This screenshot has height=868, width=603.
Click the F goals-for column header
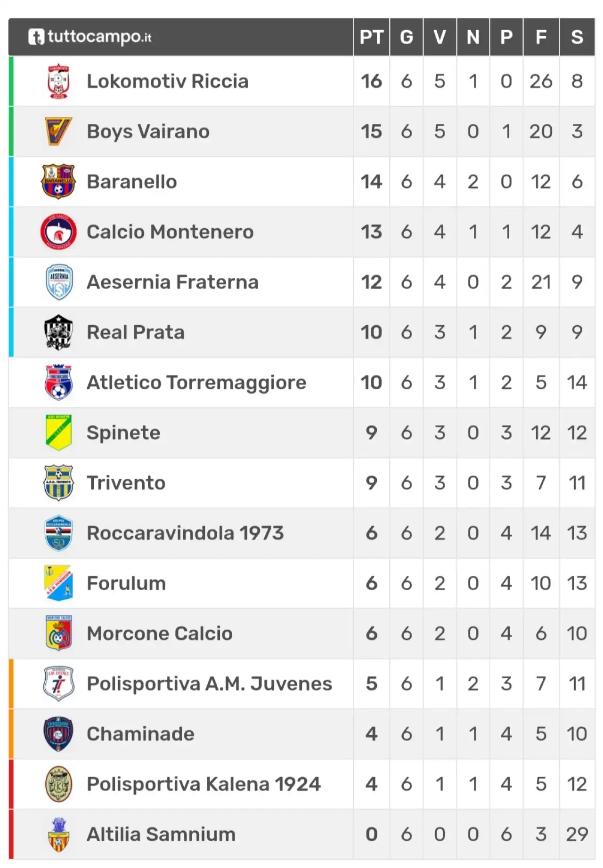coord(541,37)
